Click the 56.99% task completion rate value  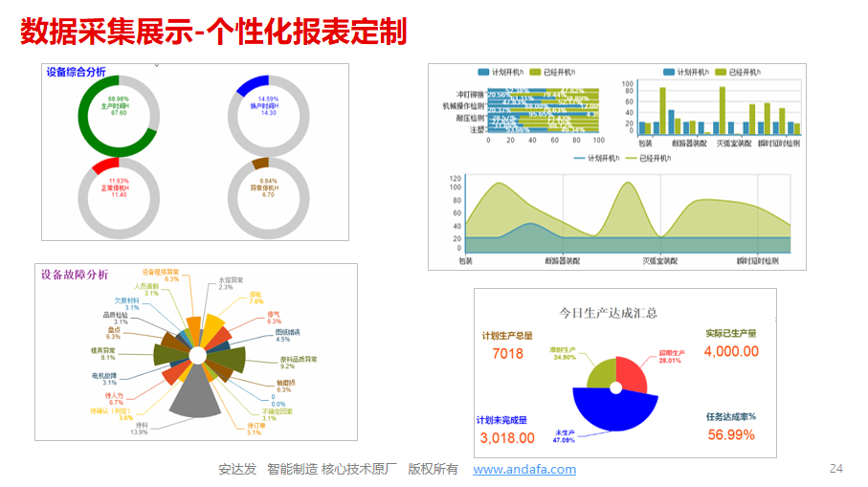[x=731, y=435]
